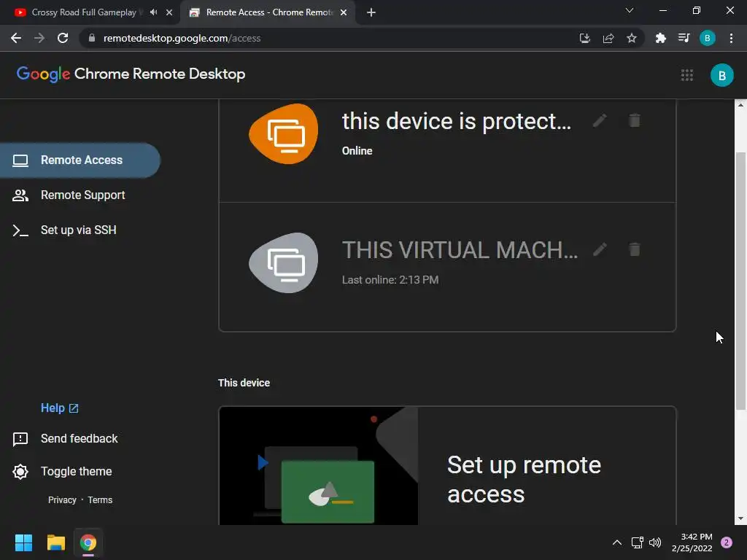Click the scrollbar up arrow

tap(740, 105)
